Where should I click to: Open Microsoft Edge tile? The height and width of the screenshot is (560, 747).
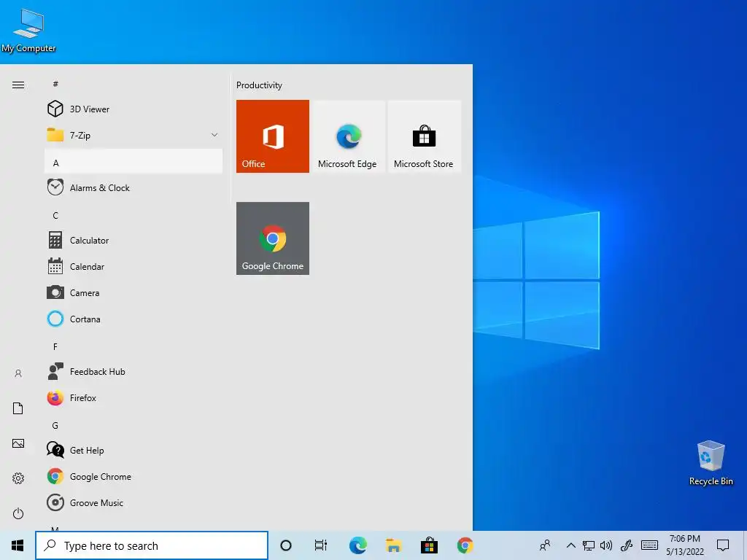[x=347, y=136]
